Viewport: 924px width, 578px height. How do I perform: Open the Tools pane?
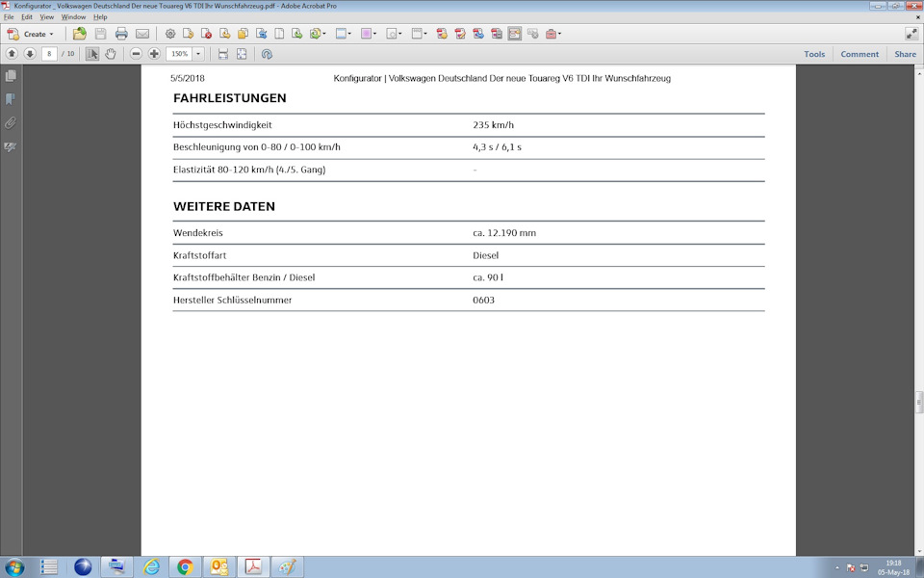pyautogui.click(x=814, y=54)
